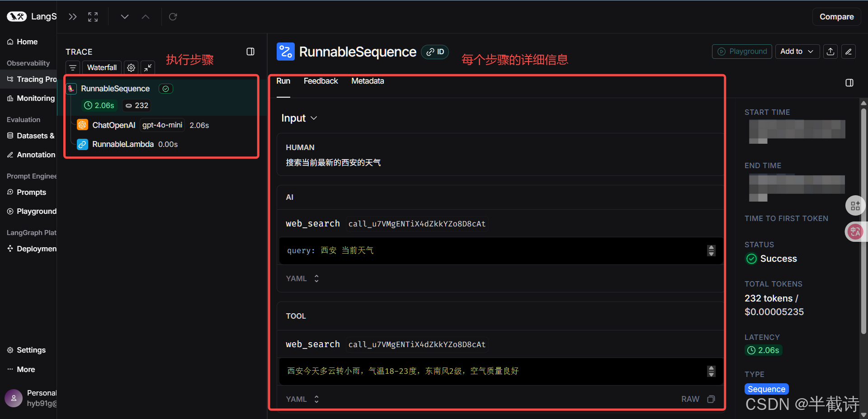Switch to the Run tab
This screenshot has height=419, width=868.
(x=283, y=81)
